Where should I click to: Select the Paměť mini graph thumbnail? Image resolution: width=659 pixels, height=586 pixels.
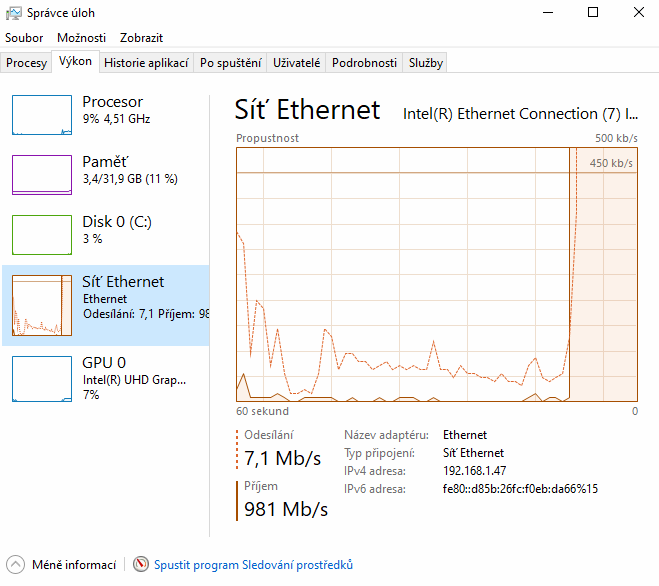pyautogui.click(x=42, y=175)
